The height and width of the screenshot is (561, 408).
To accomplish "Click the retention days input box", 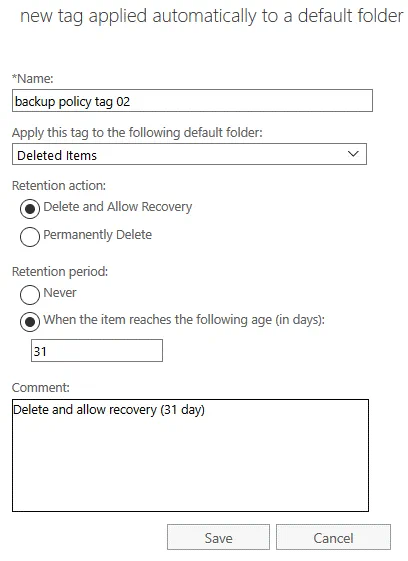I will click(97, 351).
